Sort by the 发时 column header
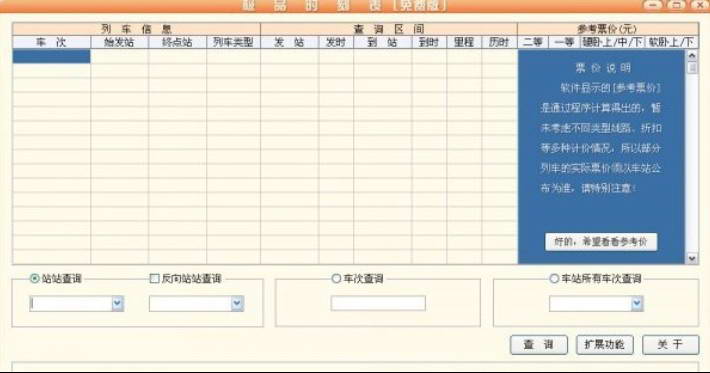710x373 pixels. [336, 43]
